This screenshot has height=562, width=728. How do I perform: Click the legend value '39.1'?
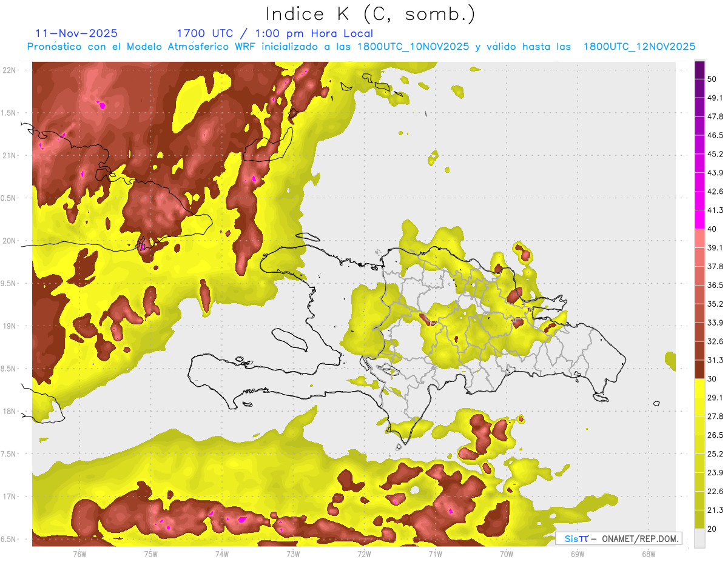click(715, 248)
